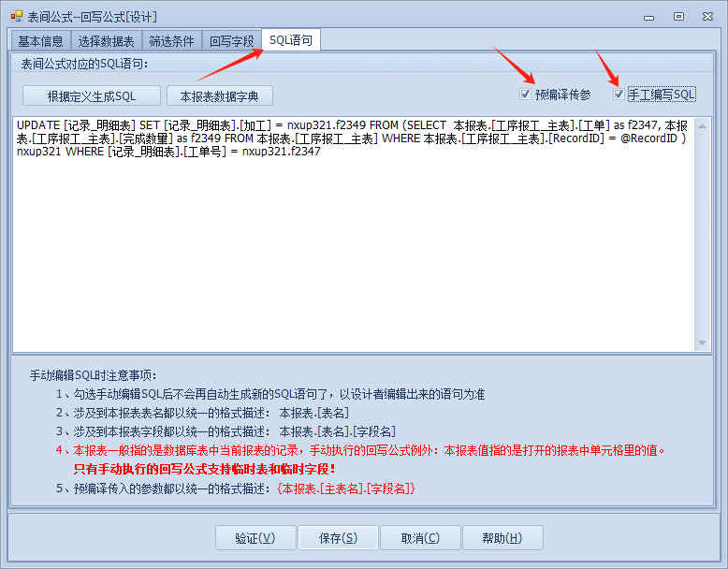Viewport: 728px width, 569px height.
Task: Switch to the 基本信息 tab
Action: click(41, 40)
